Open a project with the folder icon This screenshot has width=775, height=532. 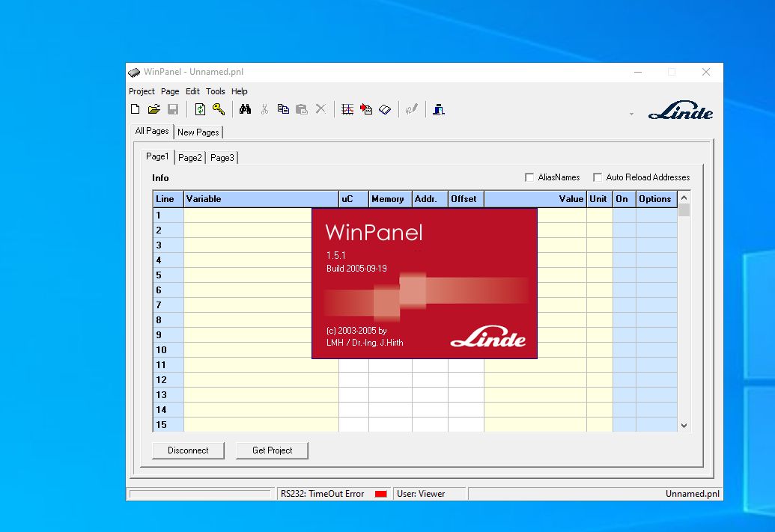(x=154, y=109)
